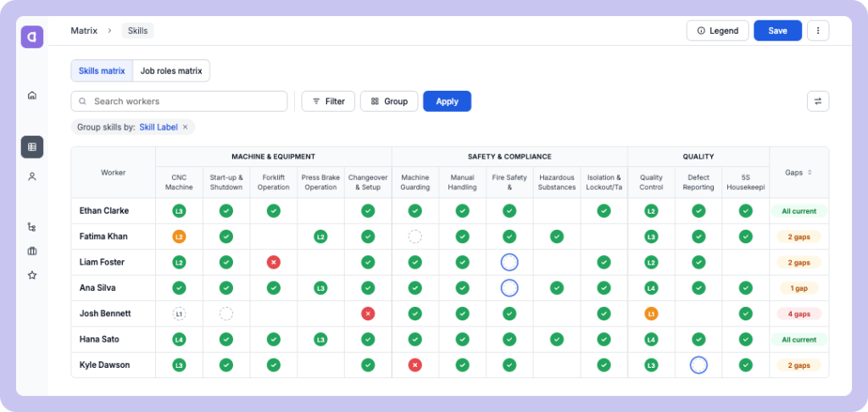
Task: Remove the Skill Label grouping chip
Action: click(186, 127)
